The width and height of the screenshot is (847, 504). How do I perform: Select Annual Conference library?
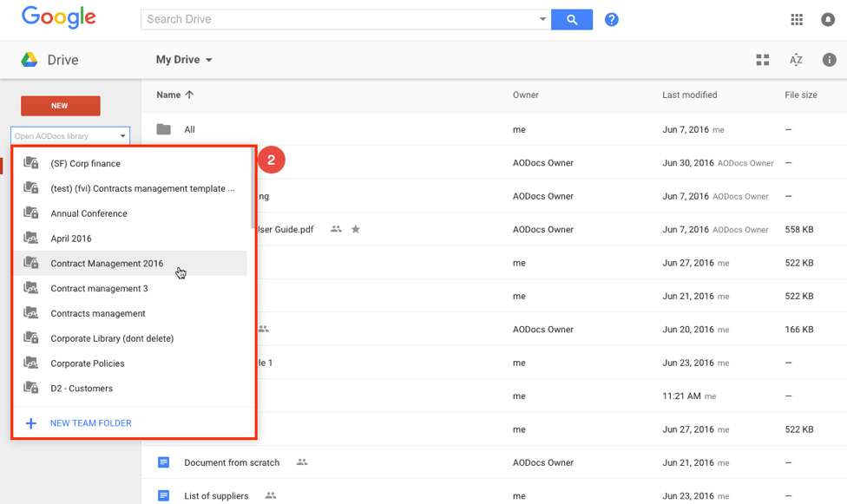[130, 213]
